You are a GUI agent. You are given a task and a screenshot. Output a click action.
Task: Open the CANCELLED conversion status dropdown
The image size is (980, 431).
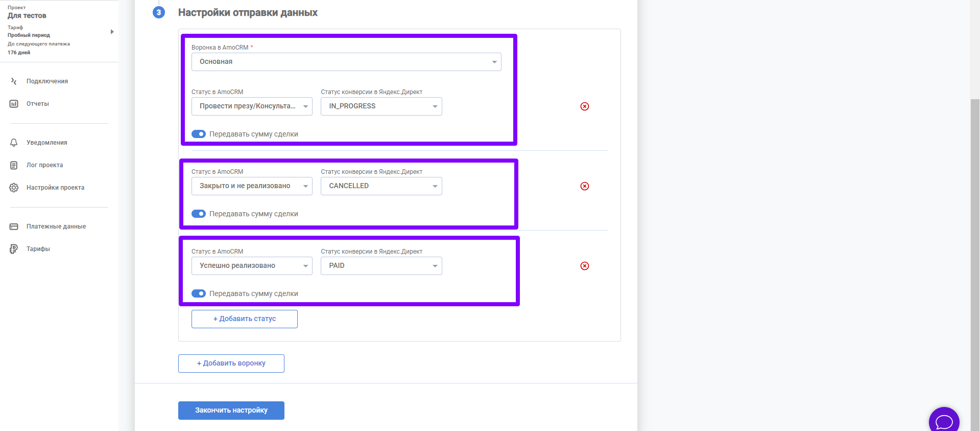(x=381, y=186)
